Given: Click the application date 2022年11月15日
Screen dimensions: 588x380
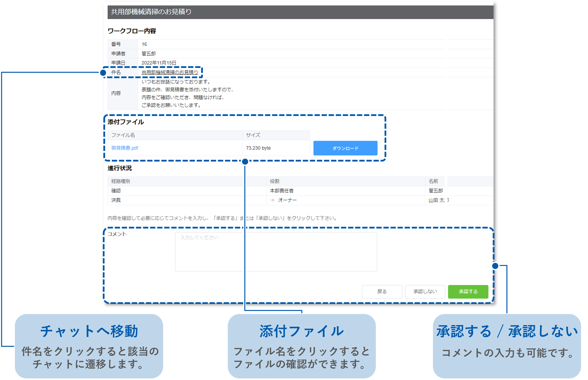Looking at the screenshot, I should 159,63.
